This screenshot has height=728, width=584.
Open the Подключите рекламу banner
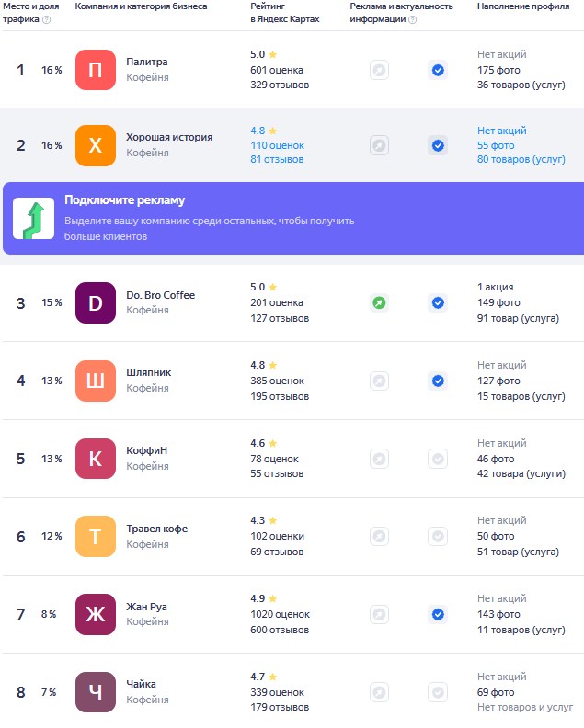point(293,218)
